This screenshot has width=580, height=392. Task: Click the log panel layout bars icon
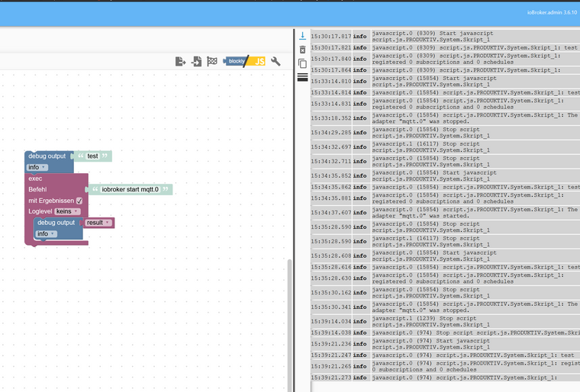(302, 77)
